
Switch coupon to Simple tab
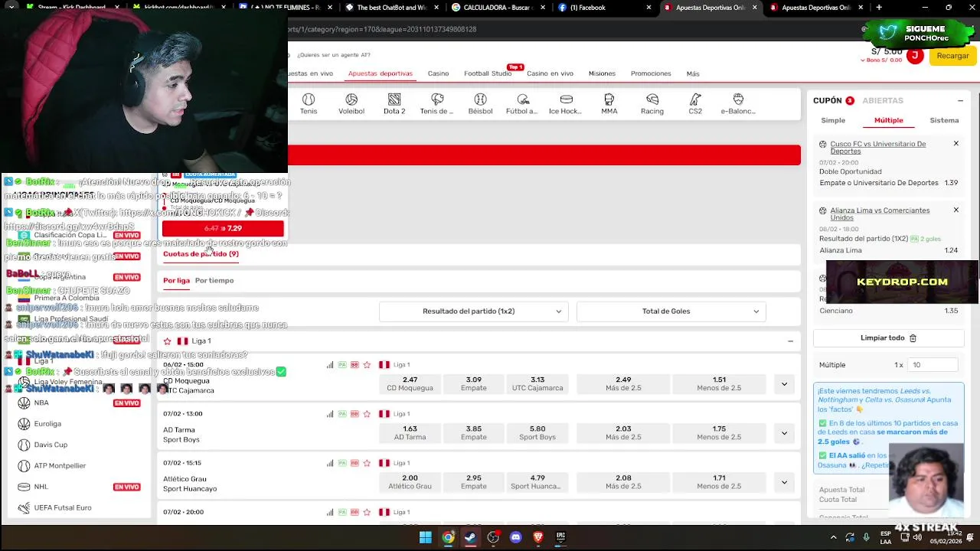point(833,120)
